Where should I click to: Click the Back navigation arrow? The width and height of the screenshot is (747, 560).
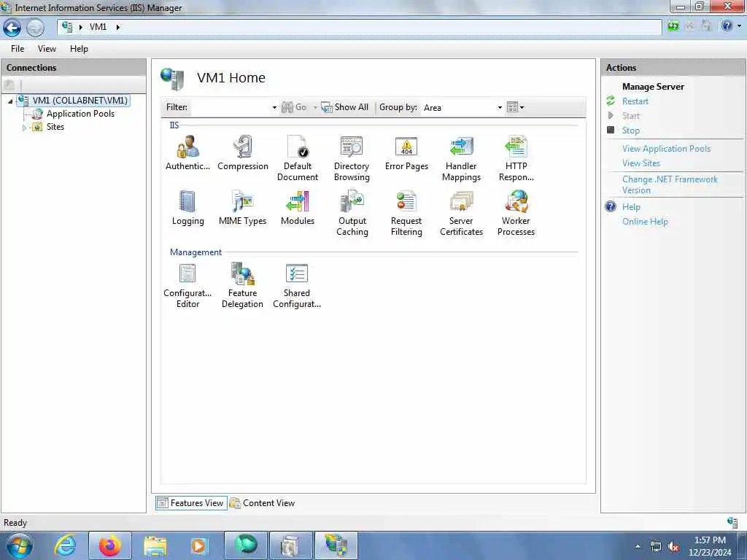coord(12,28)
